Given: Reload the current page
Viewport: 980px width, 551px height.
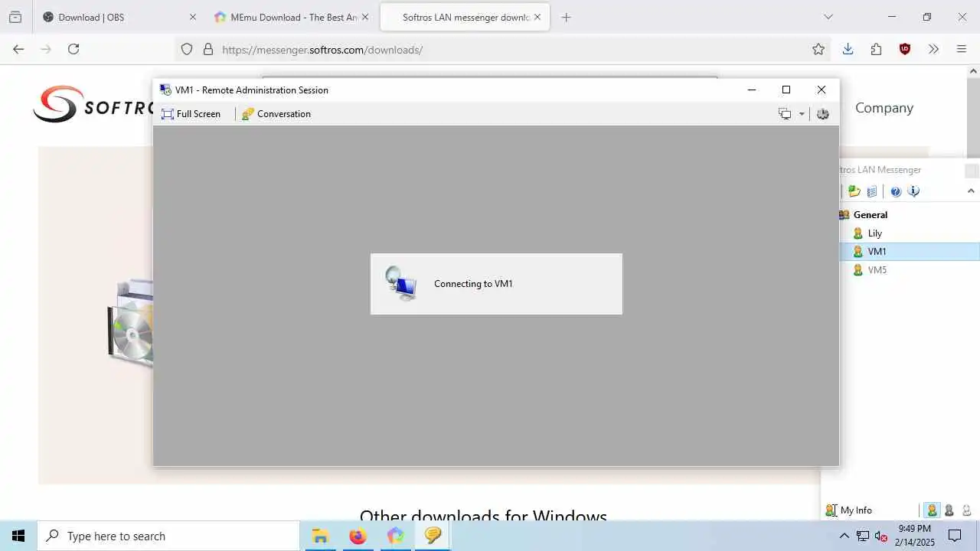Looking at the screenshot, I should (x=73, y=49).
